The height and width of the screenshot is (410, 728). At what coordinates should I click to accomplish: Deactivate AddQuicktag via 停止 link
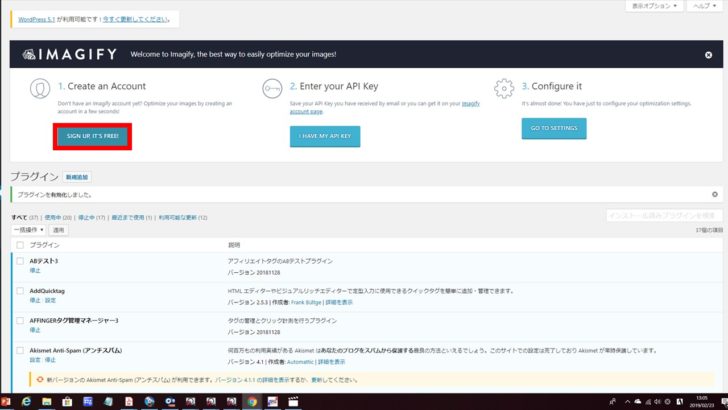click(35, 300)
